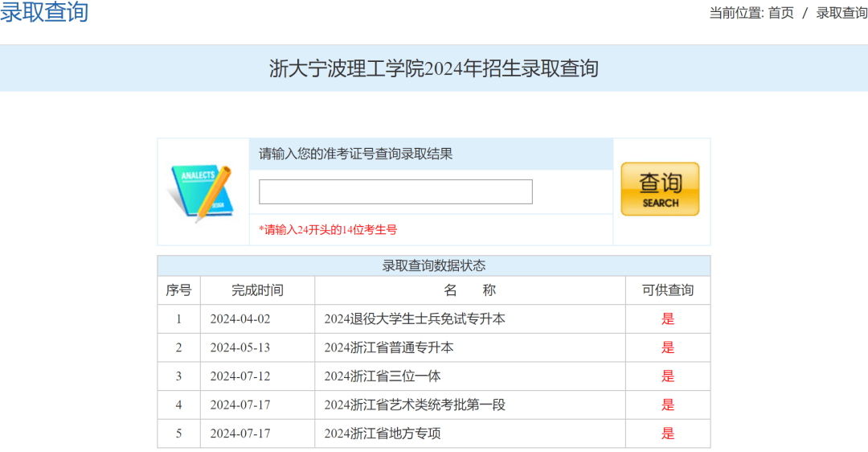Screen dimensions: 868x452
Task: Click the yellow 查询 SEARCH button
Action: 660,189
